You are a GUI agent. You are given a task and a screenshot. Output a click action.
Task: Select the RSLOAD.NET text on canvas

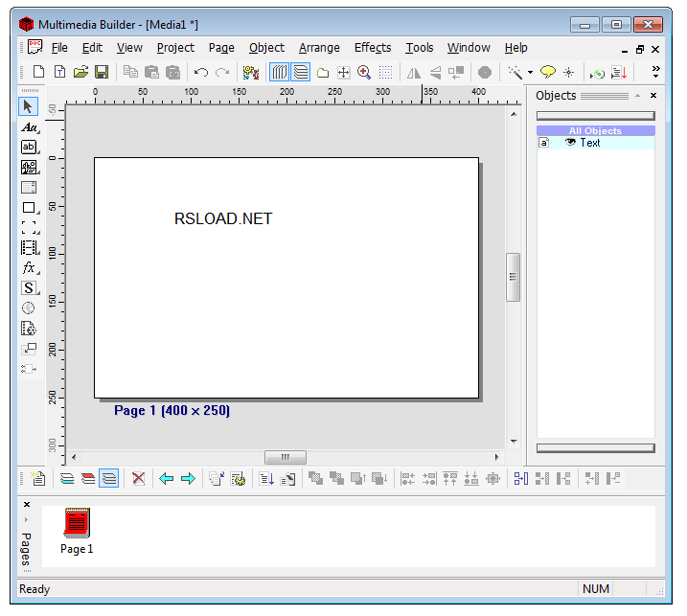click(x=223, y=218)
